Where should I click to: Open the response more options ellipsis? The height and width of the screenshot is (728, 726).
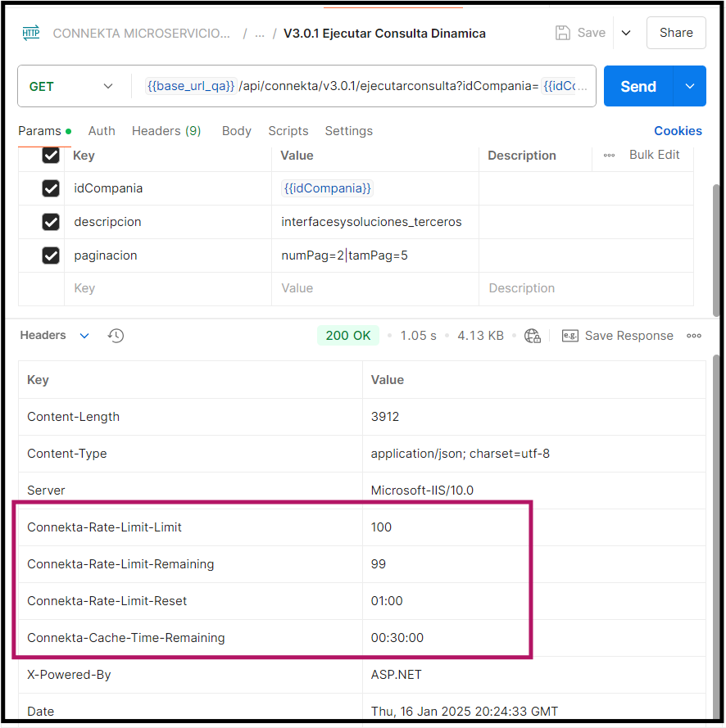(694, 336)
